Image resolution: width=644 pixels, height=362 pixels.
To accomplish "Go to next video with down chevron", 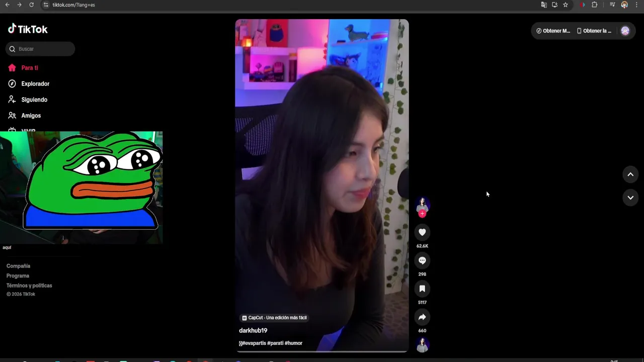I will coord(630,198).
